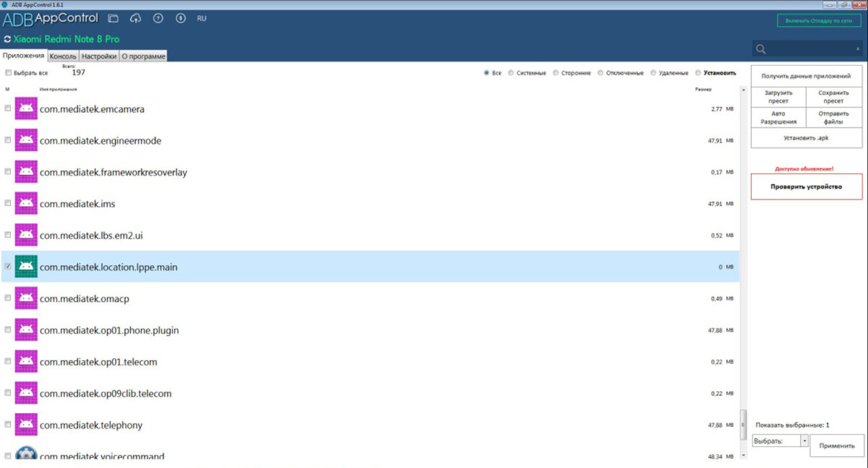868x468 pixels.
Task: Click 'Сохранить пресет' button
Action: tap(834, 97)
